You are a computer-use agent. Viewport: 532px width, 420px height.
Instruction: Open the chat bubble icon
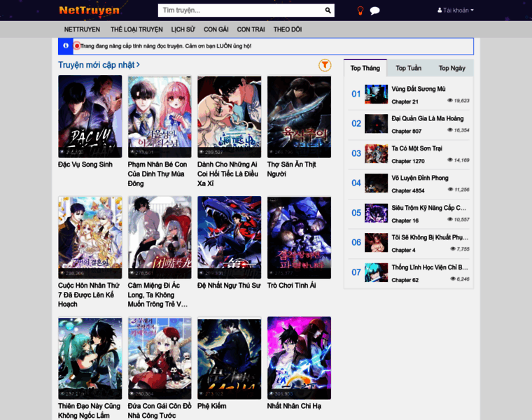tap(374, 10)
